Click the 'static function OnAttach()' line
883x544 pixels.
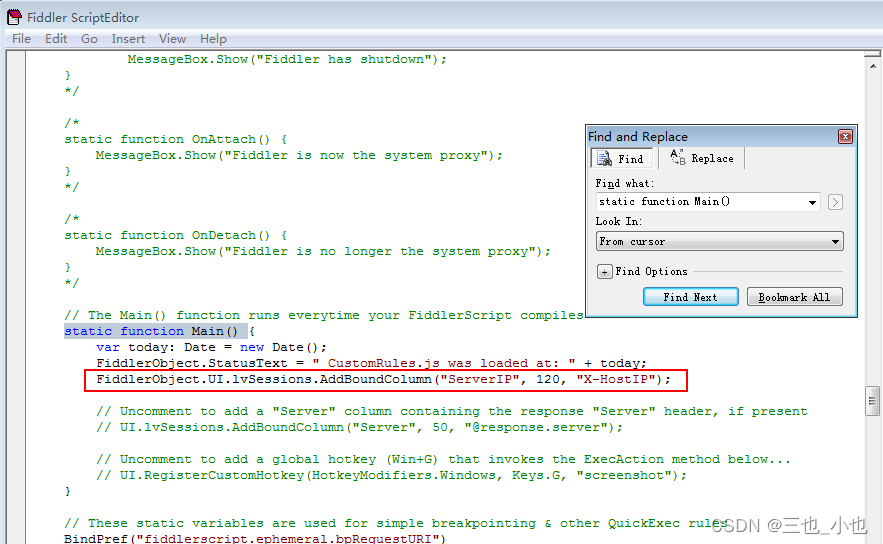pos(176,139)
